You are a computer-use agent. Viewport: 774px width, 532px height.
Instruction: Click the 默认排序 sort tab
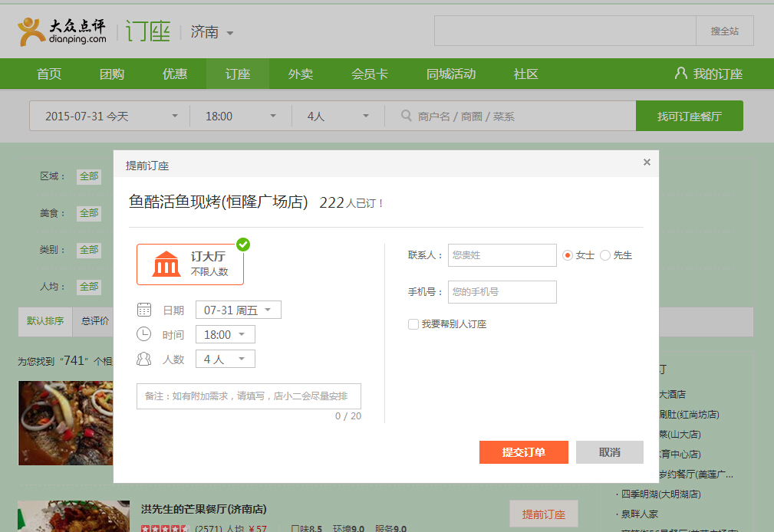pos(45,321)
